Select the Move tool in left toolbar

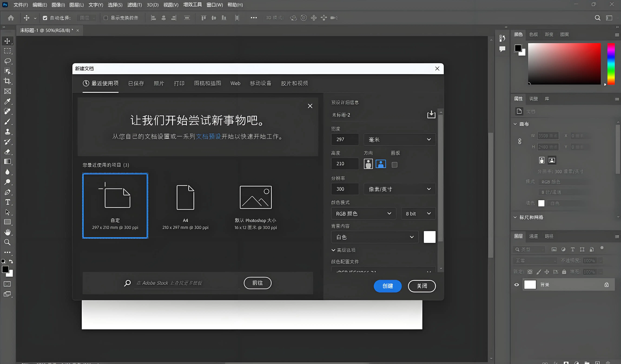click(x=7, y=41)
